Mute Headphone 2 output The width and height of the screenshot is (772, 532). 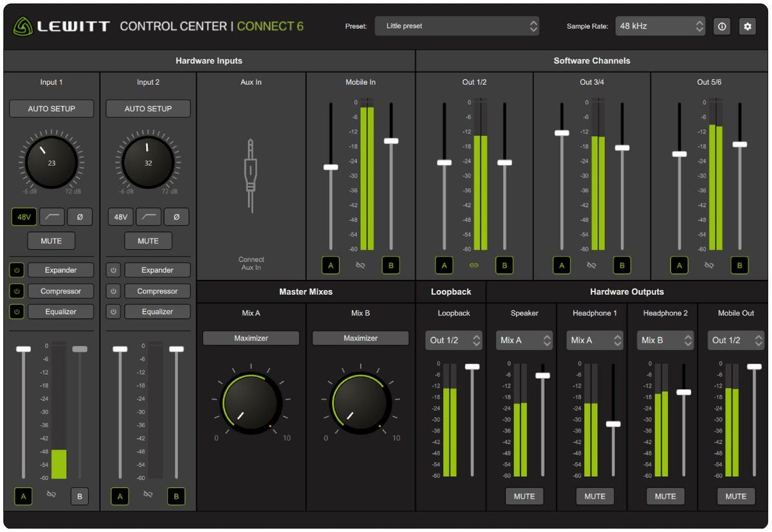click(x=665, y=497)
